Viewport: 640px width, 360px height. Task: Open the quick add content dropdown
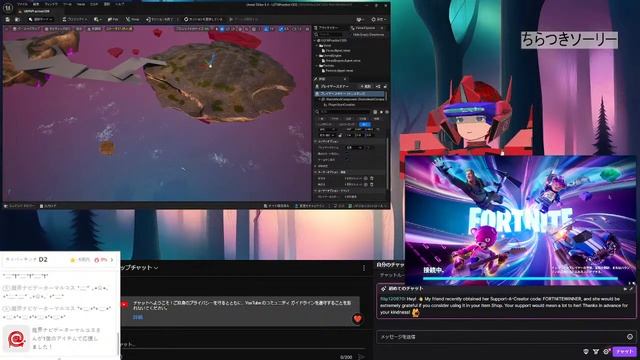click(97, 19)
